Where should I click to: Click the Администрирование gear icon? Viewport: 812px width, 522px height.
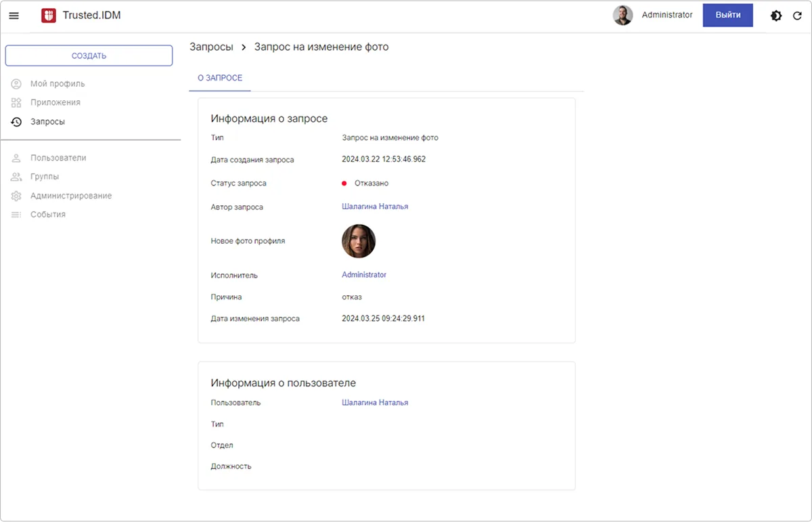(x=17, y=196)
